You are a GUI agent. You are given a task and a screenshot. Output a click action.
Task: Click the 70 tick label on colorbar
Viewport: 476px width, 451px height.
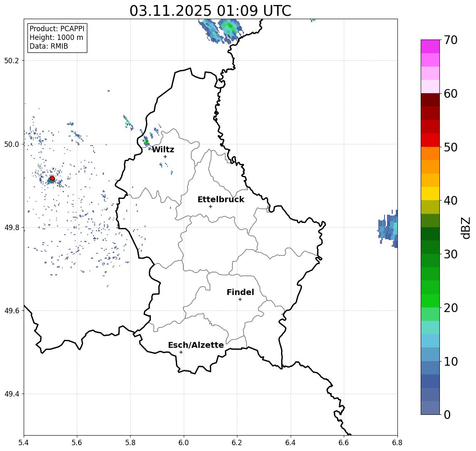pos(451,40)
